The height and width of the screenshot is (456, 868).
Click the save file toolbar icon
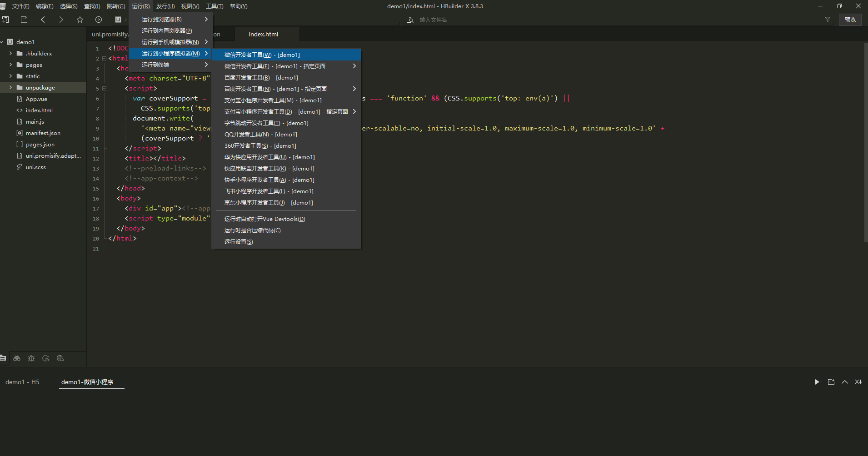24,20
